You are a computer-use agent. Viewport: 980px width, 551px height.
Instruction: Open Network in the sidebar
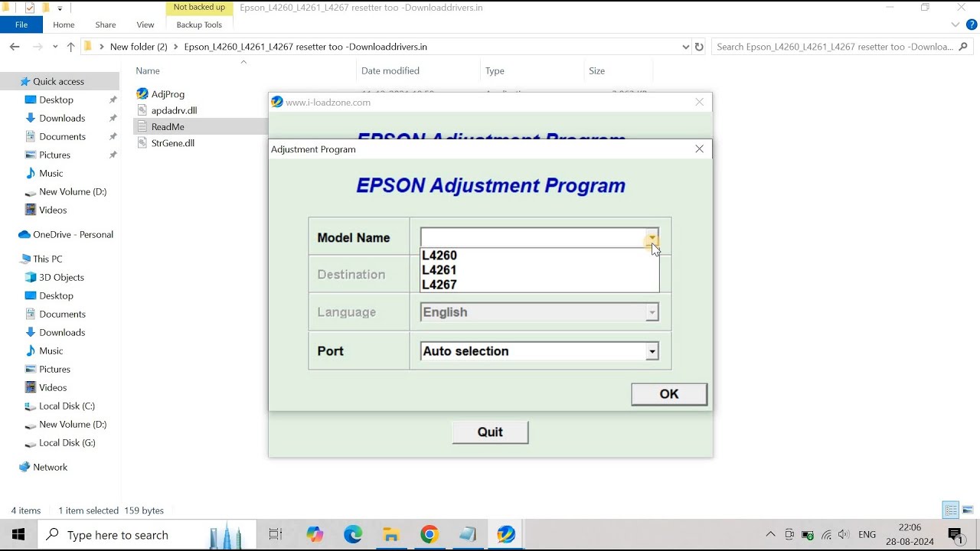click(x=50, y=467)
